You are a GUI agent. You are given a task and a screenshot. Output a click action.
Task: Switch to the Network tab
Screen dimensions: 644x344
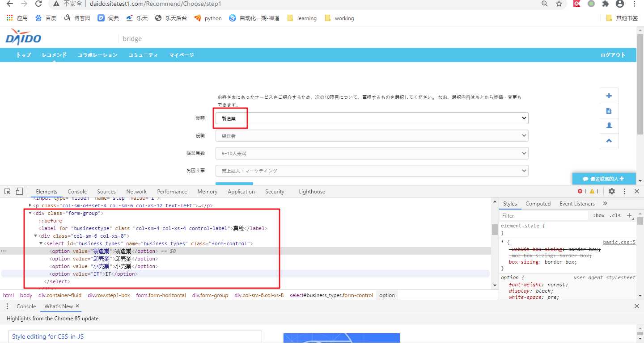(x=136, y=192)
